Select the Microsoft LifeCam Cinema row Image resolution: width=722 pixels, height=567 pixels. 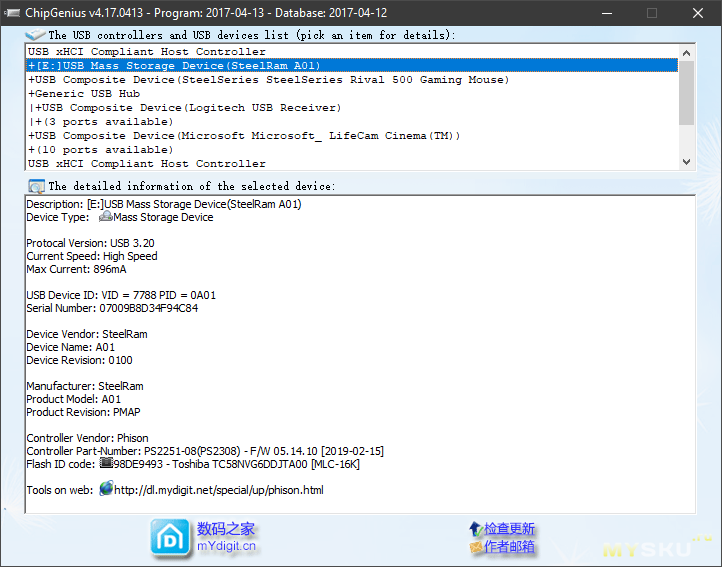point(352,136)
